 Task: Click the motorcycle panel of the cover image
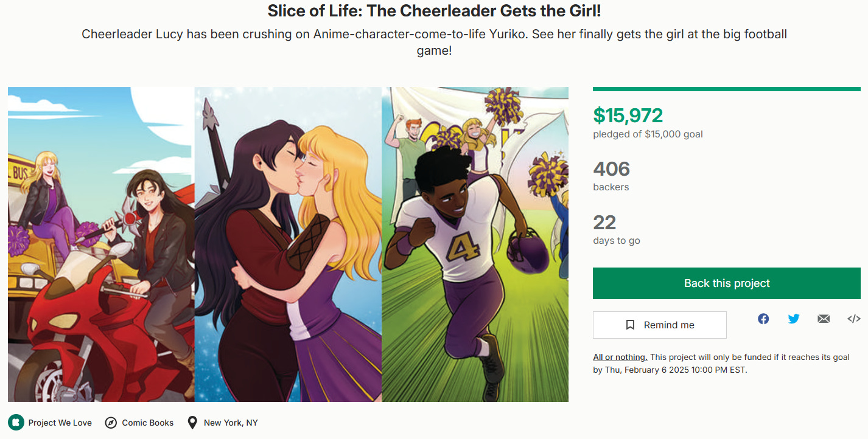click(x=101, y=244)
